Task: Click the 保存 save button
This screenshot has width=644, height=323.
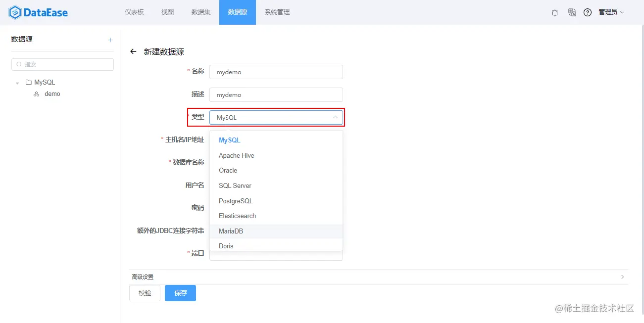Action: [x=180, y=293]
